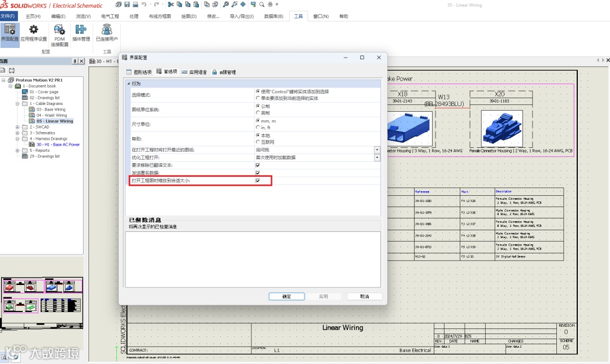This screenshot has width=610, height=364.
Task: Open the 电气工程 ribbon tab
Action: [x=110, y=16]
